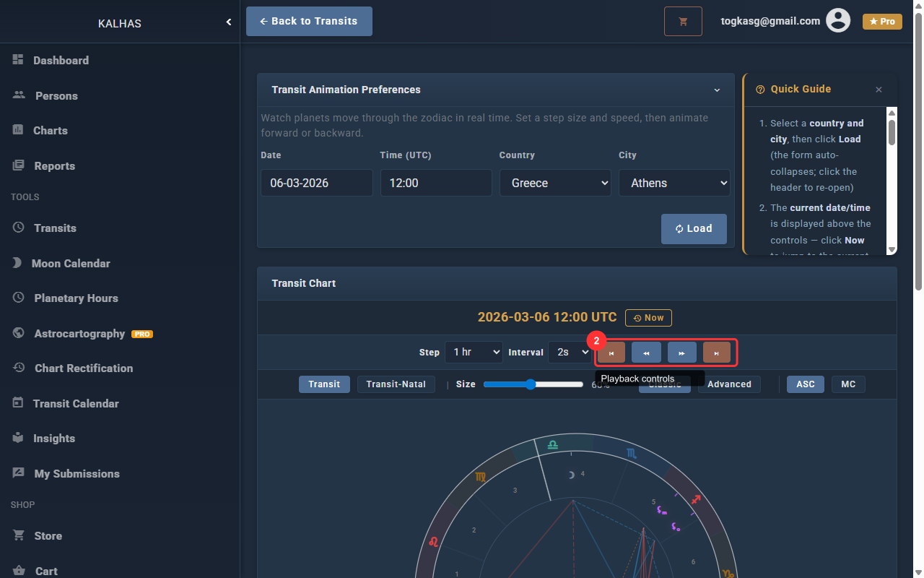Open Transit Calendar in sidebar
The image size is (924, 578).
(x=76, y=404)
